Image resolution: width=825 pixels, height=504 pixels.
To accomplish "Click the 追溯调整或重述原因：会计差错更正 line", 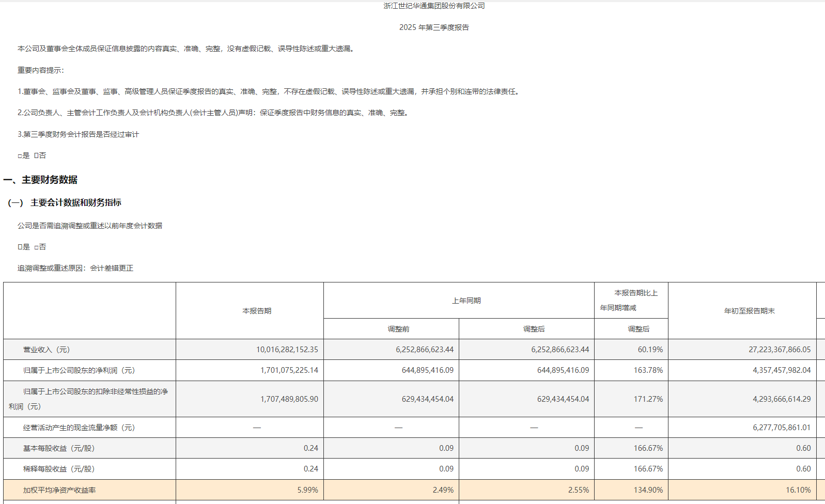I will (75, 268).
